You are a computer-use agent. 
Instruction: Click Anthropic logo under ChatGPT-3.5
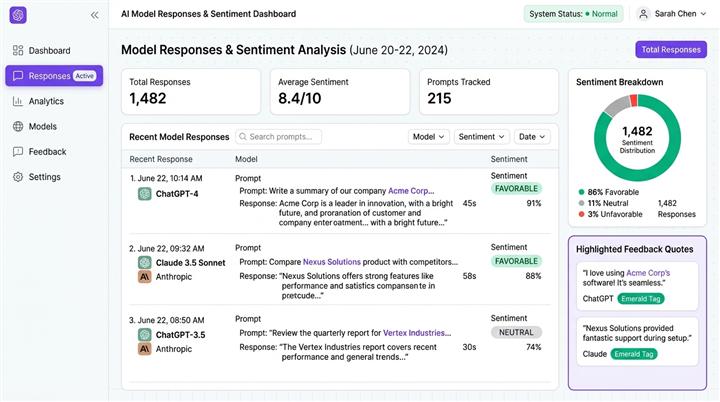click(145, 349)
